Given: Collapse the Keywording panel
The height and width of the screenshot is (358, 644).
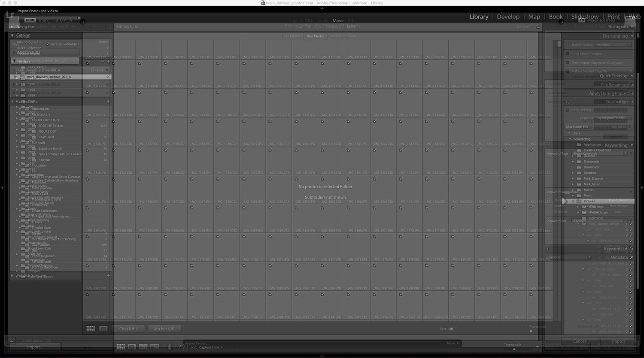Looking at the screenshot, I should (x=632, y=145).
